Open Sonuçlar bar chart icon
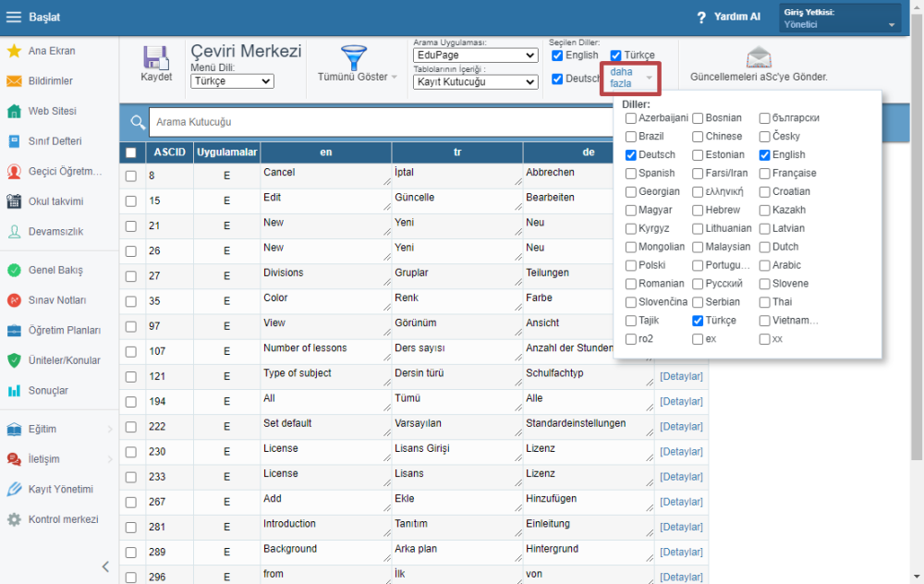Screen dimensions: 924x584 click(14, 390)
